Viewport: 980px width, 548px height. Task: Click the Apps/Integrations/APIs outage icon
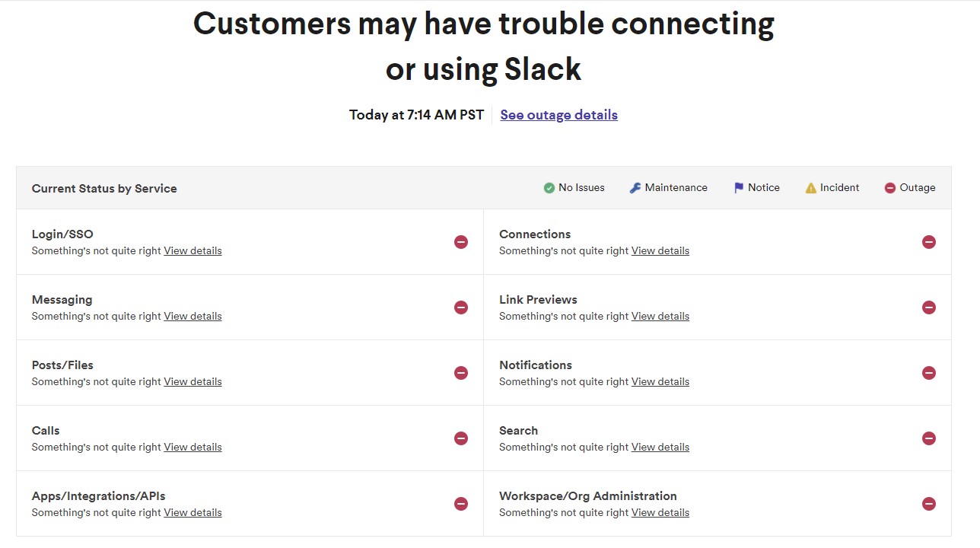[x=461, y=504]
